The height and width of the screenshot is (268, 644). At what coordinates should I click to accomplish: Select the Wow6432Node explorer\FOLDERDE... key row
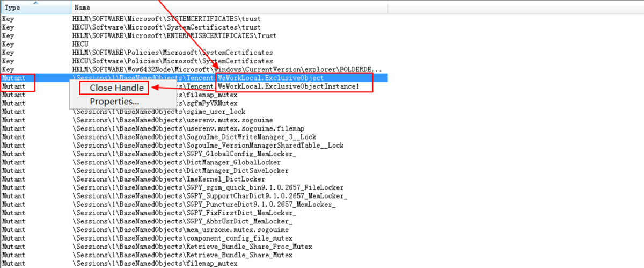(x=193, y=70)
